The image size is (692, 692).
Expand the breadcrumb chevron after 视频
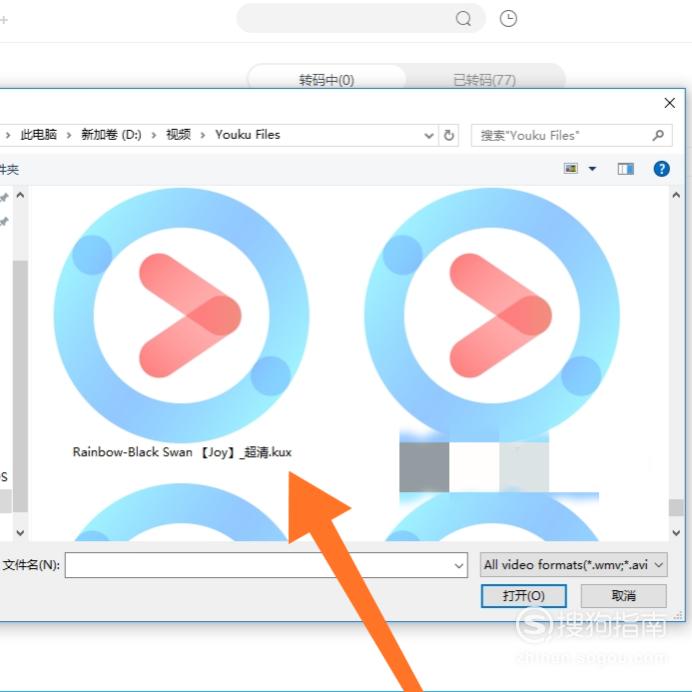pos(203,135)
